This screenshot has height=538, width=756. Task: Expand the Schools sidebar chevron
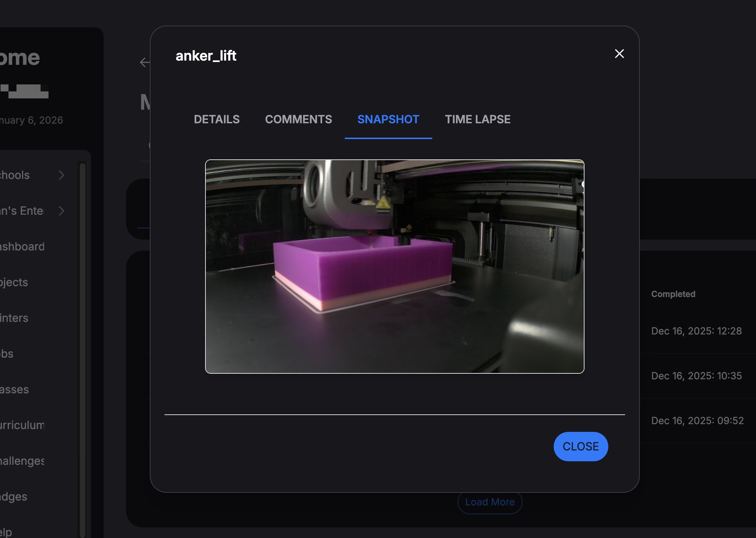point(62,175)
